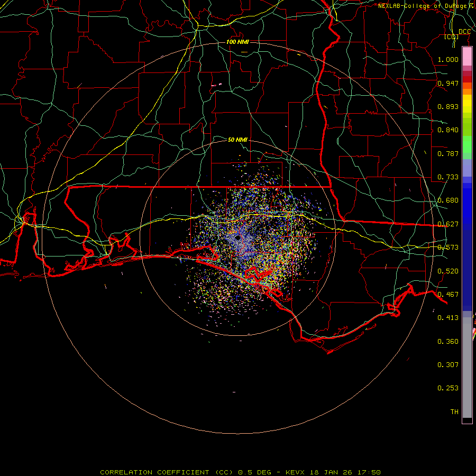Select the 0.893 scale label

(x=448, y=106)
